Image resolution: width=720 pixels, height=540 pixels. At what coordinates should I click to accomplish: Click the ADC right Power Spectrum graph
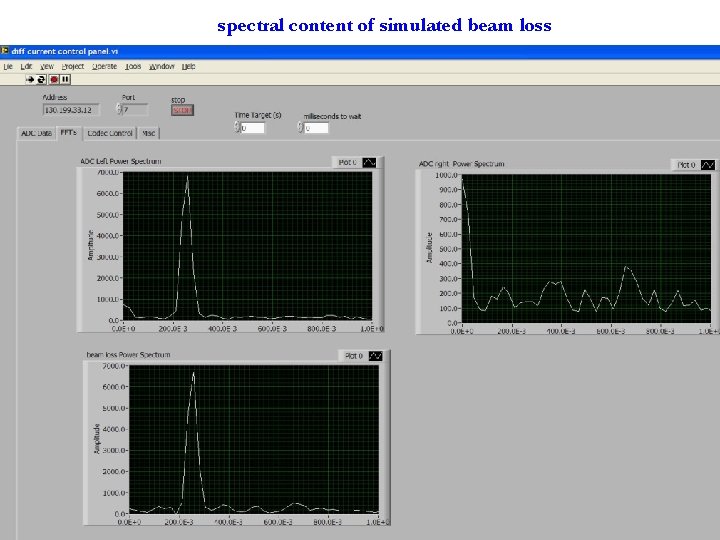(x=586, y=248)
